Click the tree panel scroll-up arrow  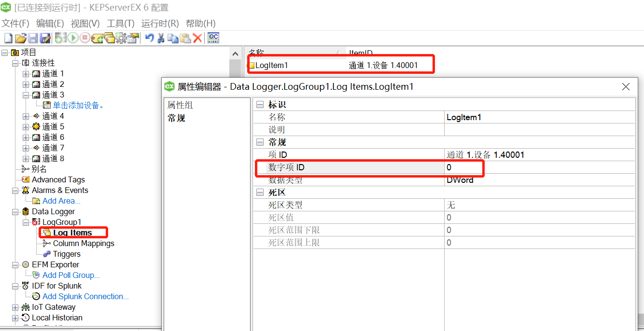(236, 54)
